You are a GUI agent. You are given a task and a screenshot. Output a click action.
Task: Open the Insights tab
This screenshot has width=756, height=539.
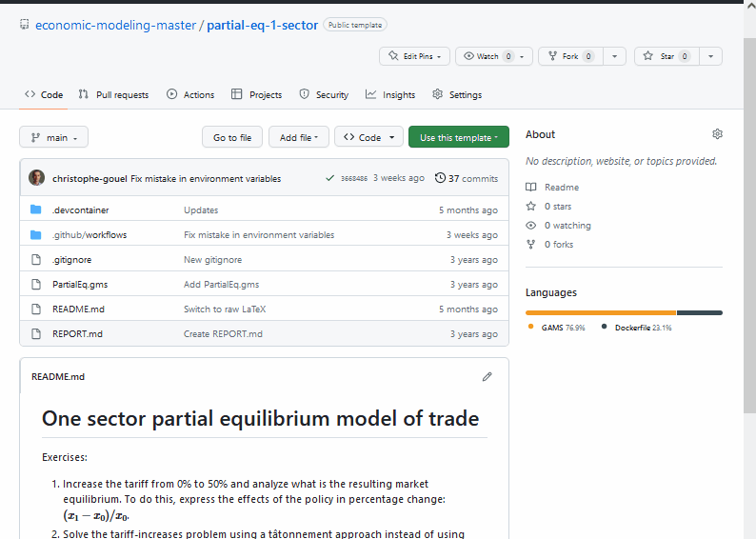click(390, 95)
